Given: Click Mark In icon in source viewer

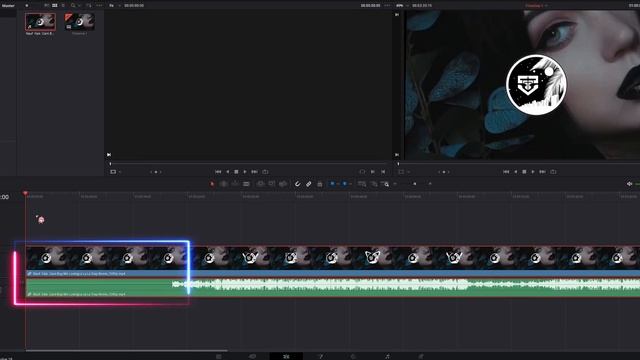Looking at the screenshot, I should click(373, 172).
